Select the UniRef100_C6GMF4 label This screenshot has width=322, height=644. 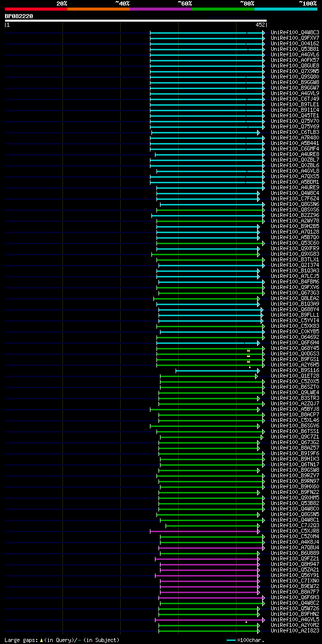(295, 149)
